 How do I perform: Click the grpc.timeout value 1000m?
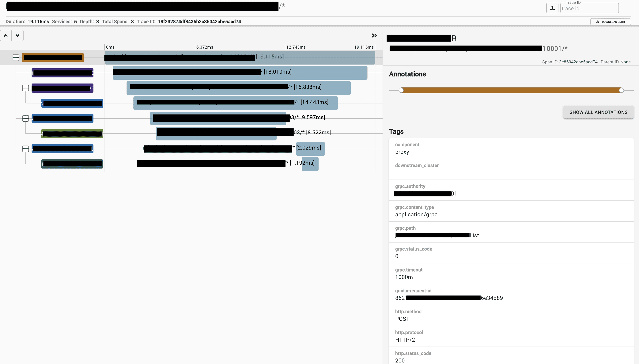coord(404,277)
